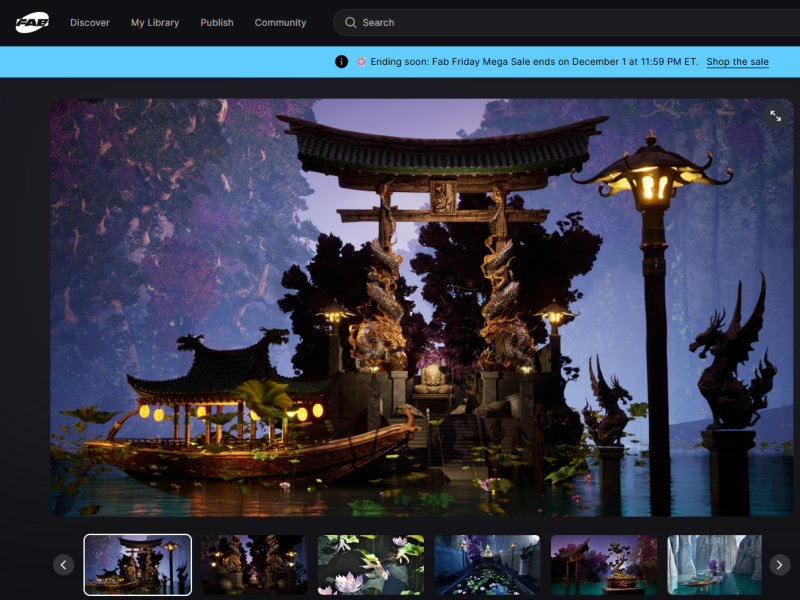800x600 pixels.
Task: Open My Library
Action: pyautogui.click(x=155, y=22)
